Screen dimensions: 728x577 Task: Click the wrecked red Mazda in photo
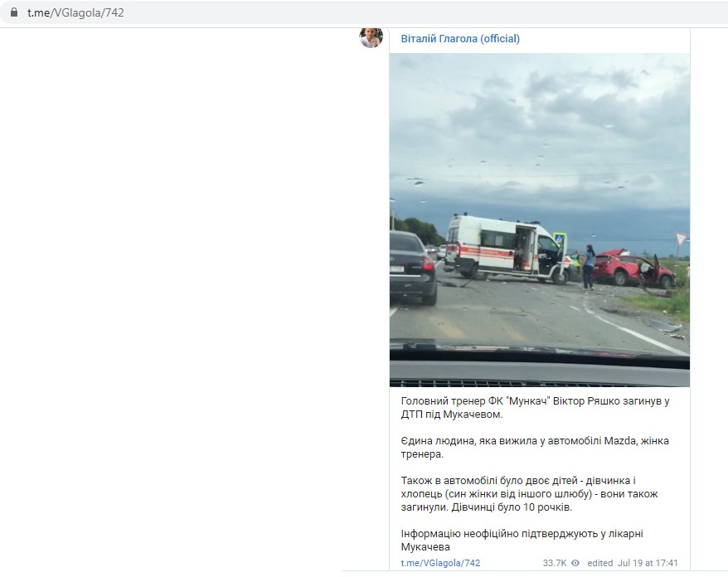(x=633, y=269)
